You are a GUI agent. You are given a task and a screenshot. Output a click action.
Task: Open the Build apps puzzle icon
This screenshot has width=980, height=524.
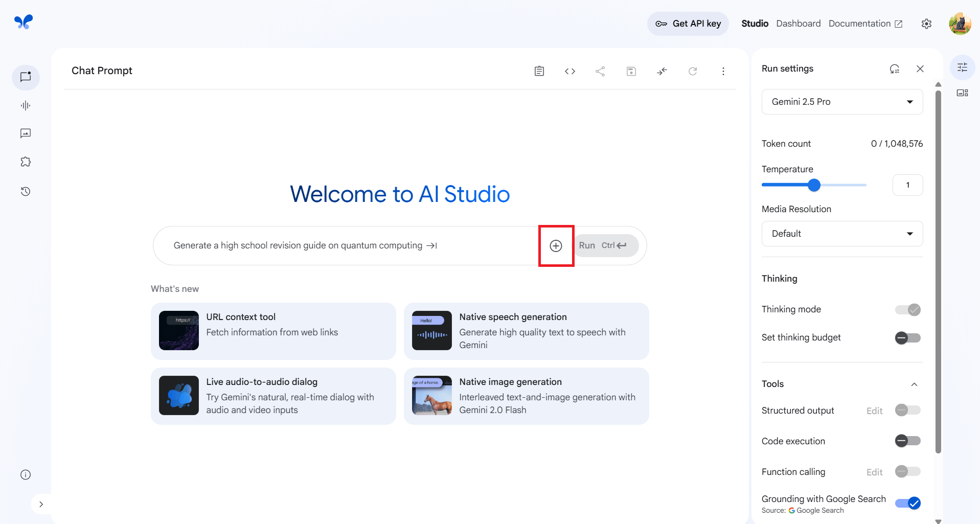(x=26, y=162)
